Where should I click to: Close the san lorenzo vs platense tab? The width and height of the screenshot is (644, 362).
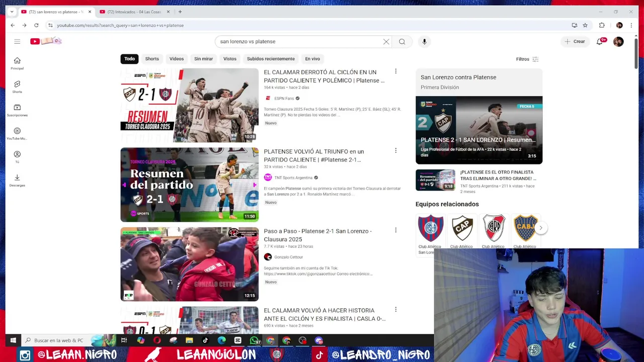[x=90, y=12]
